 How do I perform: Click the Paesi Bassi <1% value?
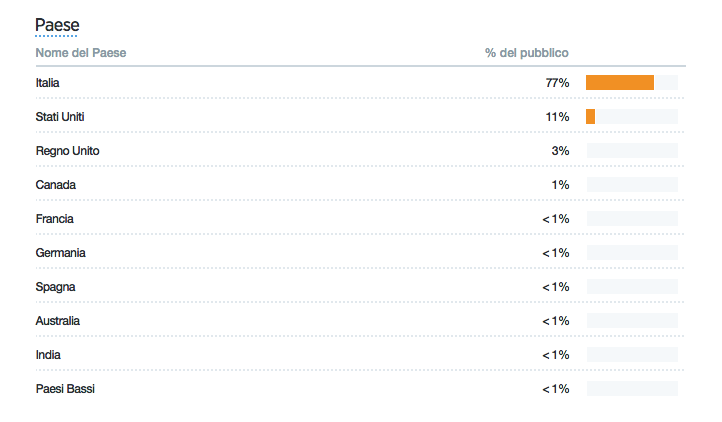pos(556,389)
